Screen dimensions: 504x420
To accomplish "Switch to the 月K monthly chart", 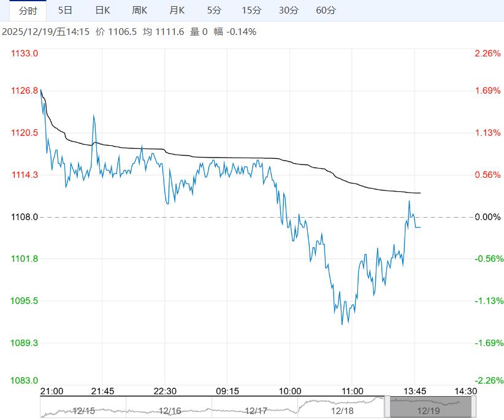I will pyautogui.click(x=177, y=10).
